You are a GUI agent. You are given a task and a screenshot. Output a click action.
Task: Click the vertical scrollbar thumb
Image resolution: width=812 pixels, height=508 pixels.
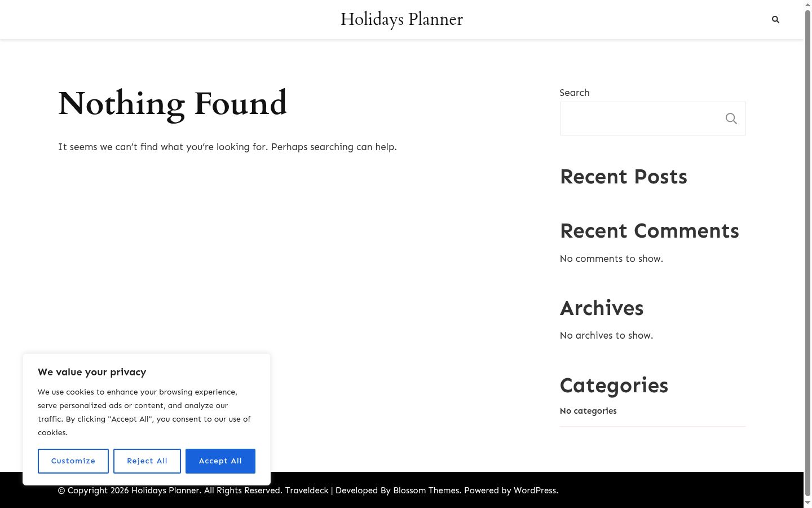[807, 252]
